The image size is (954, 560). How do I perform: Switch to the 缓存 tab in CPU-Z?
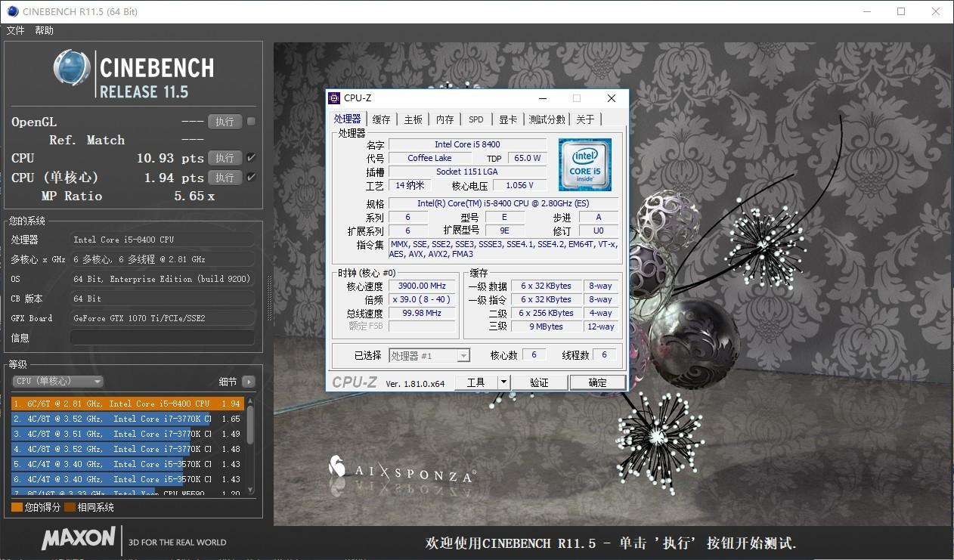pyautogui.click(x=382, y=119)
